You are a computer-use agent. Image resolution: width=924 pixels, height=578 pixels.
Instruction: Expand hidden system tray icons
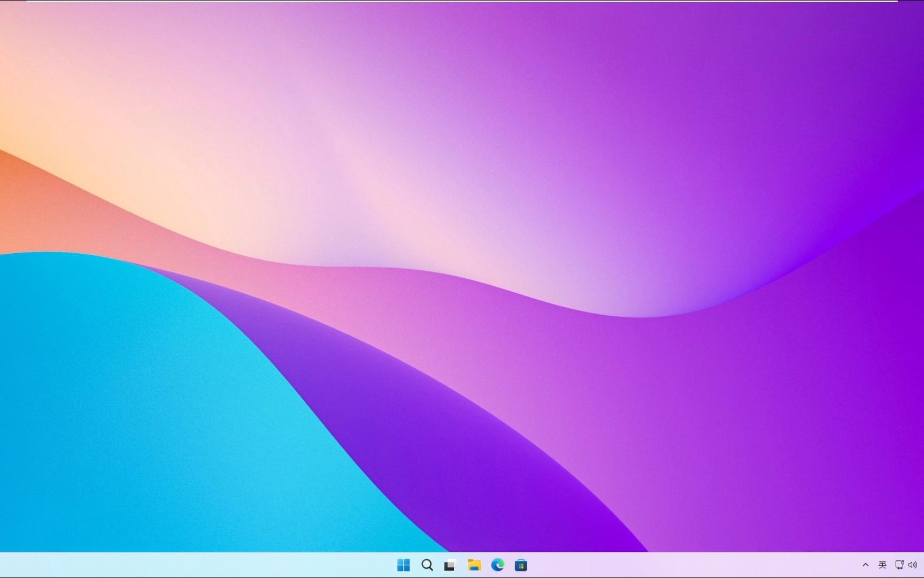tap(866, 565)
